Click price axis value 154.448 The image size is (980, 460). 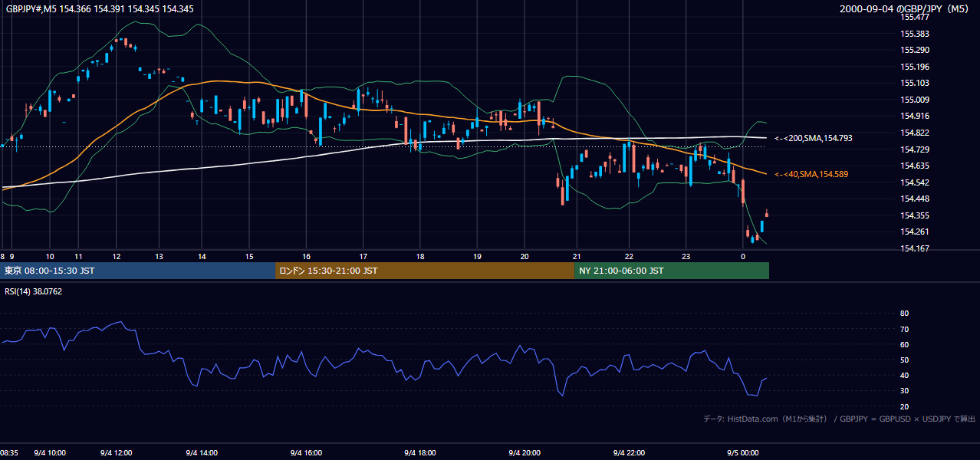coord(914,199)
